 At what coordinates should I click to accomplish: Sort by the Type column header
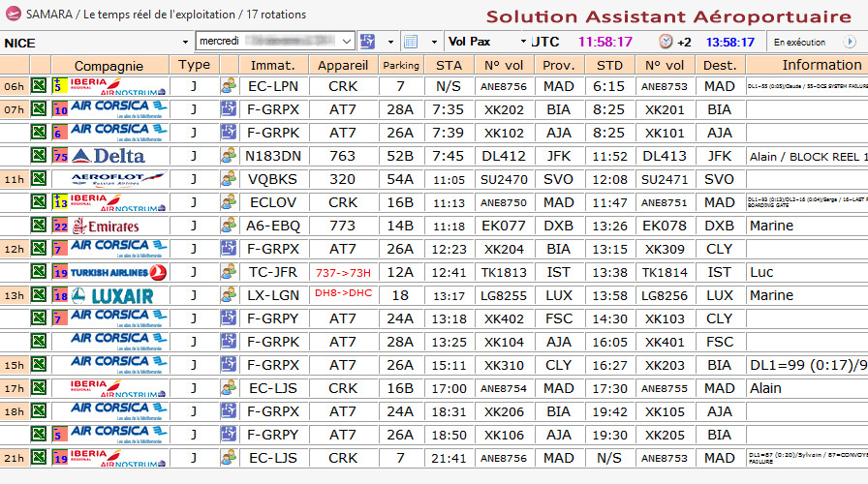(195, 65)
